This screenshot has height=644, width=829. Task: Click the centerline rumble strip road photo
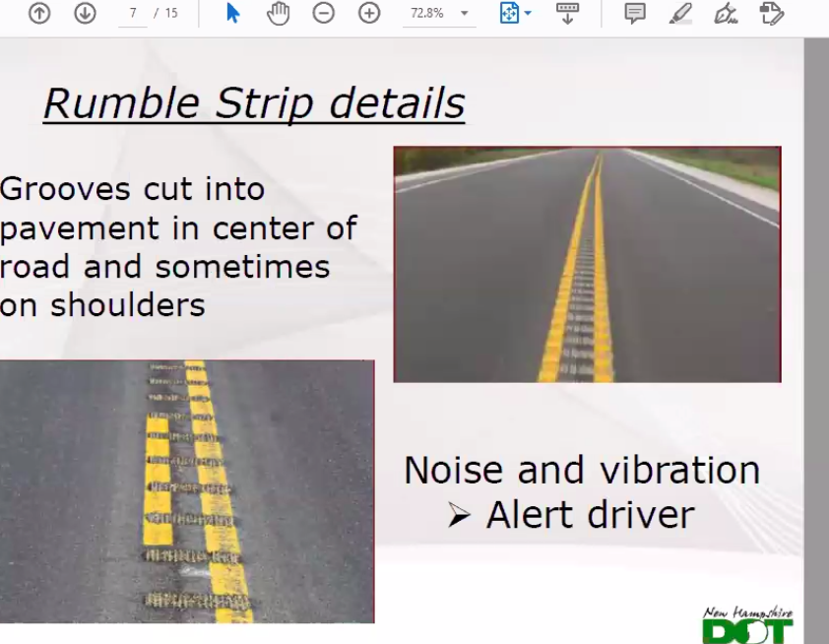pos(587,264)
